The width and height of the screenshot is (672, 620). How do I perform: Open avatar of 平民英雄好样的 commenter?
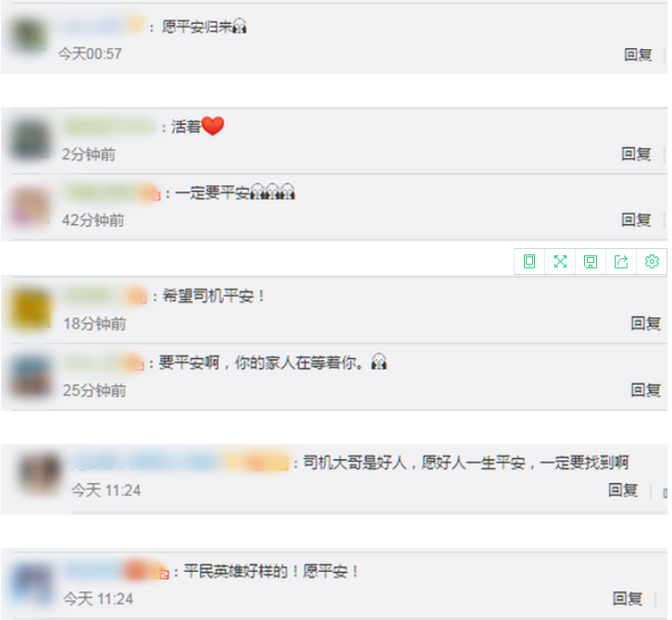click(32, 585)
